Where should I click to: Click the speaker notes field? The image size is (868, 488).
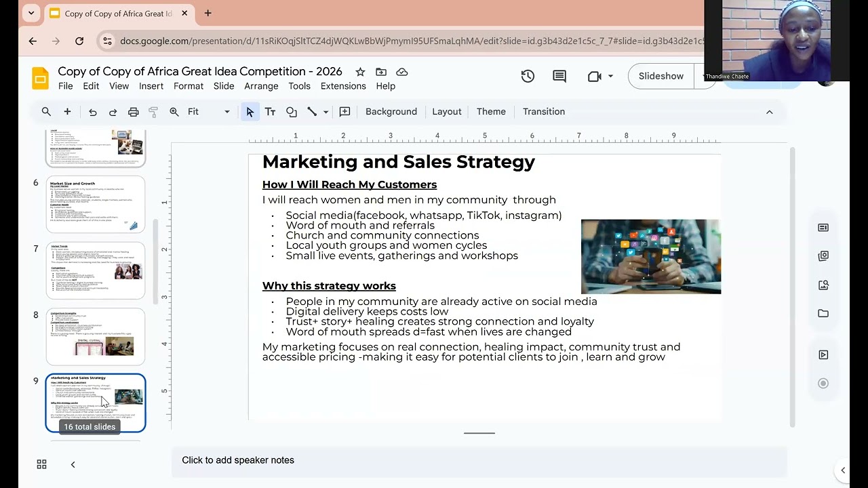pyautogui.click(x=479, y=460)
